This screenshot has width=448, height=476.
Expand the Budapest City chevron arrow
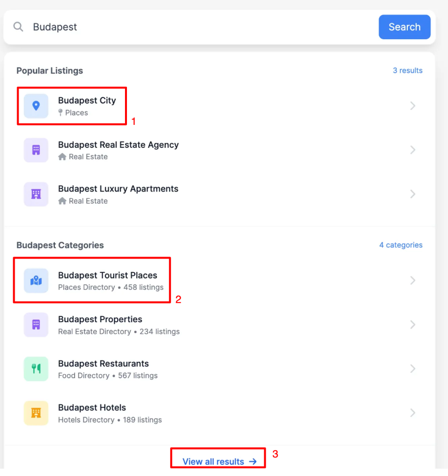tap(413, 106)
